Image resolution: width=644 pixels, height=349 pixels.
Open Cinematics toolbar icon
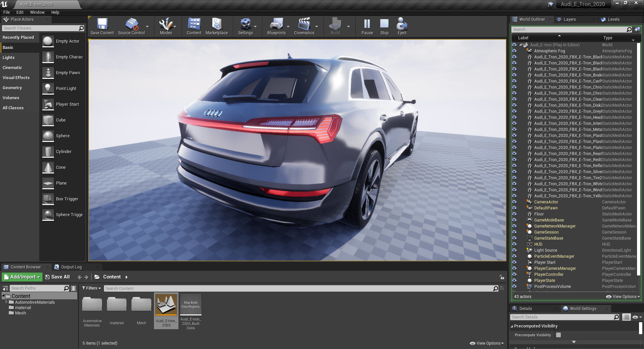click(x=304, y=24)
